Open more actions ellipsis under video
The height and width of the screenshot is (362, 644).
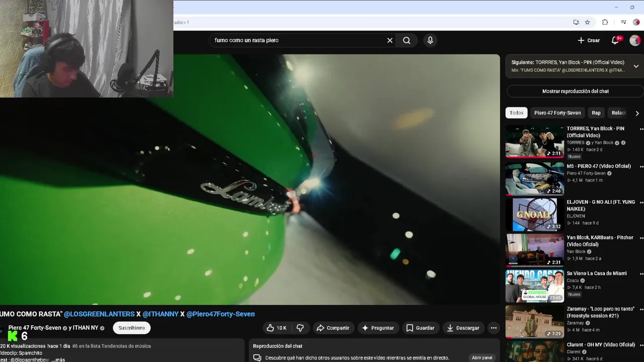[494, 328]
